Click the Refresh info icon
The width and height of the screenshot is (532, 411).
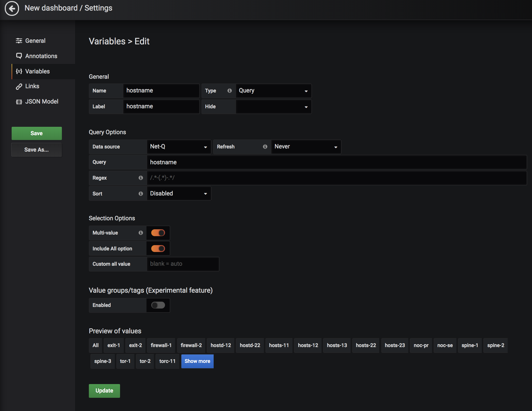265,147
